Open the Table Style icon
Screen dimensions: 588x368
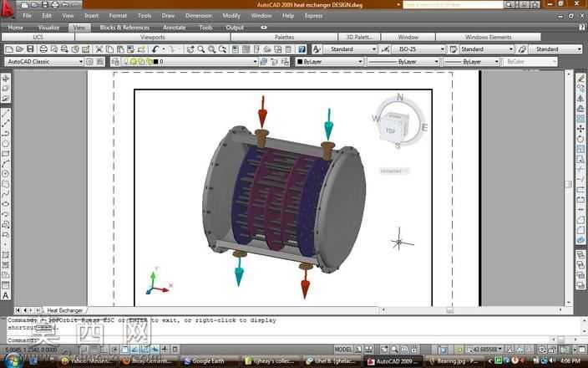[454, 49]
